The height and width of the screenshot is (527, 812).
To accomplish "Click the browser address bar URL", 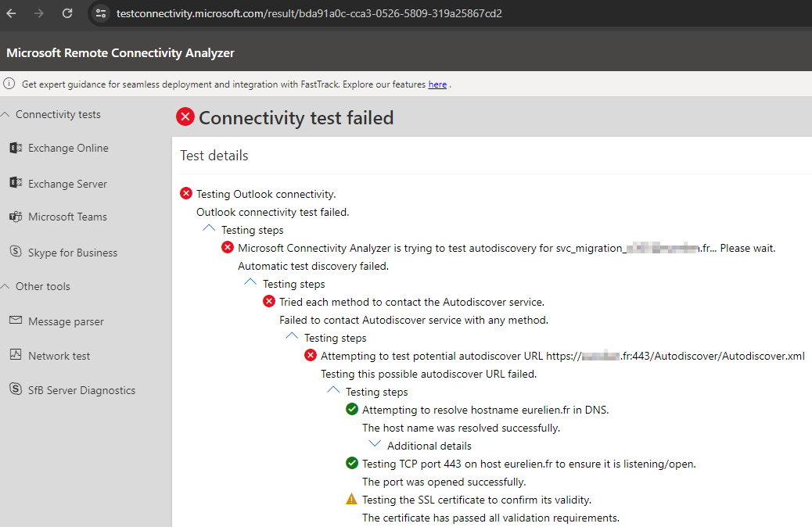I will [x=309, y=13].
